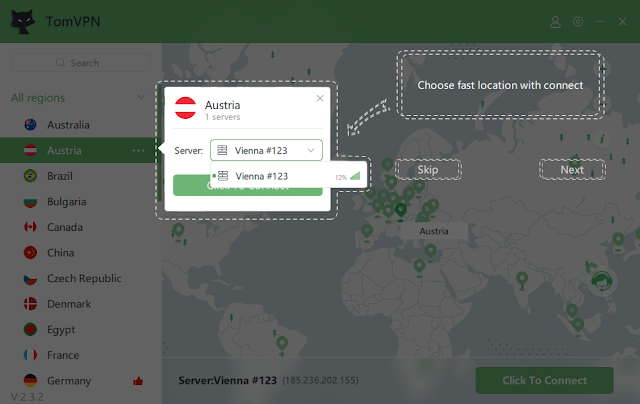Open the customer support headset icon
Screen dimensions: 640x404
[602, 281]
